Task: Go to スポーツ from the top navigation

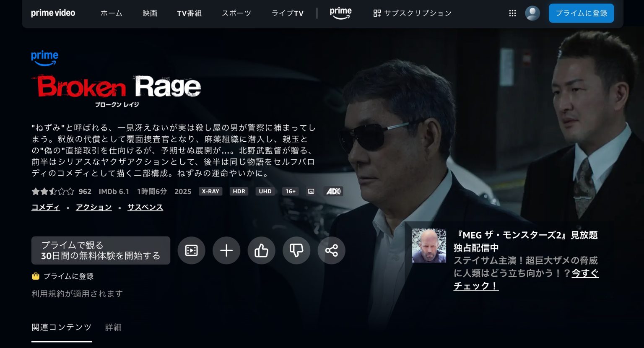Action: click(236, 13)
